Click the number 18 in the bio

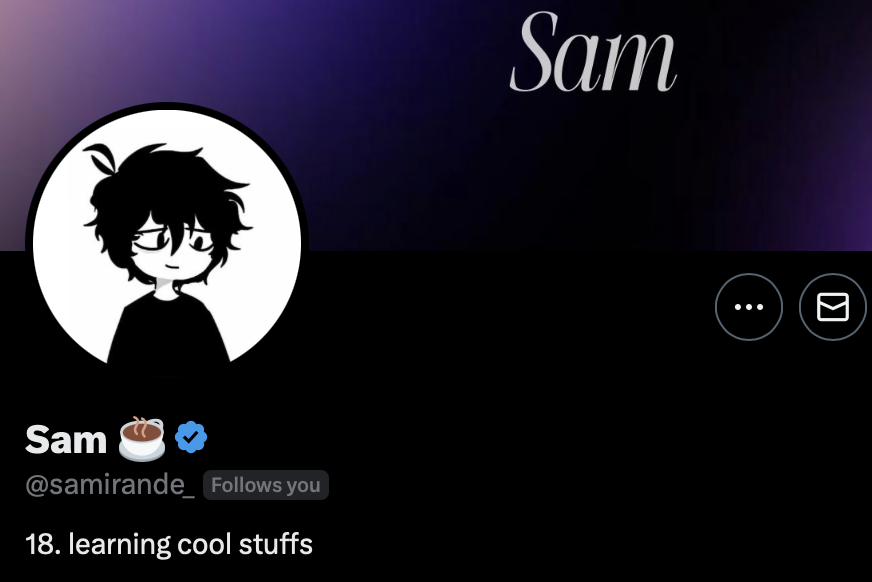pos(40,544)
